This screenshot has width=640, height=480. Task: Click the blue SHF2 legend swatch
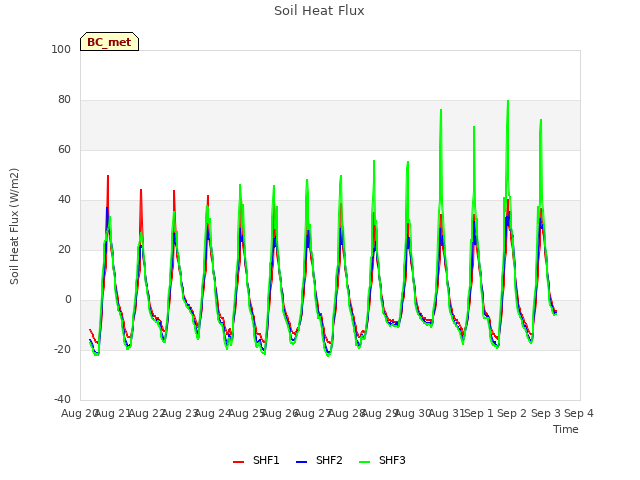pos(301,462)
